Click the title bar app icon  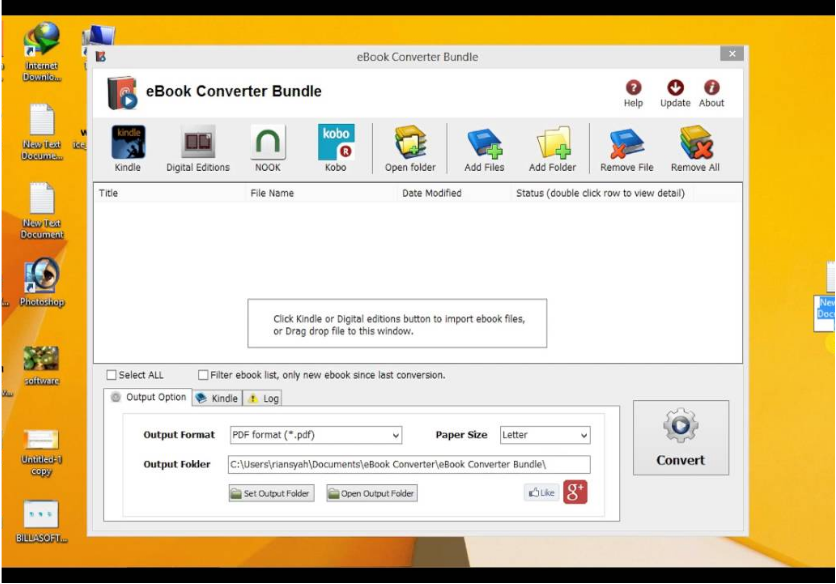coord(101,57)
